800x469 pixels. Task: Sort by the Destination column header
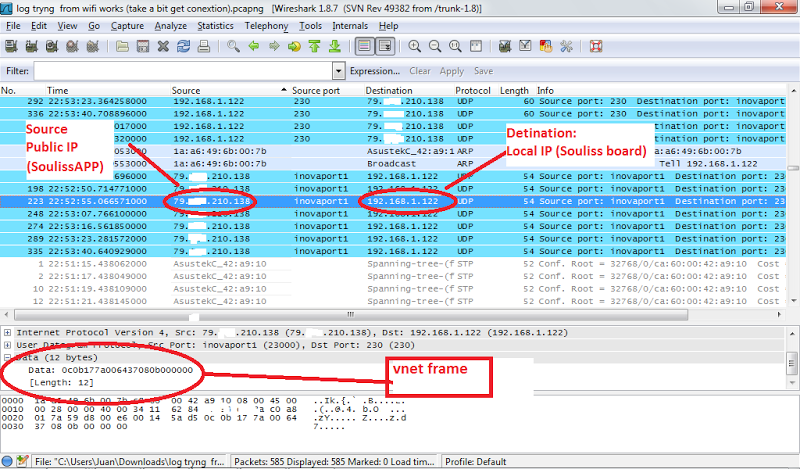click(408, 90)
